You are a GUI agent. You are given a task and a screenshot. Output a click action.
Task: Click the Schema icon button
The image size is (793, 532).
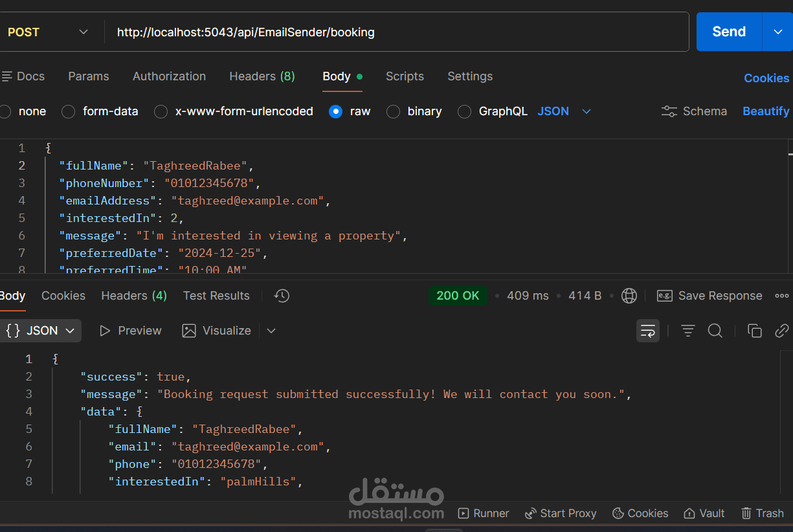click(694, 111)
